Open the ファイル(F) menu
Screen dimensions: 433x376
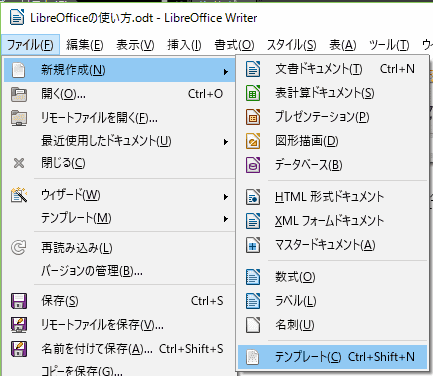[x=30, y=44]
